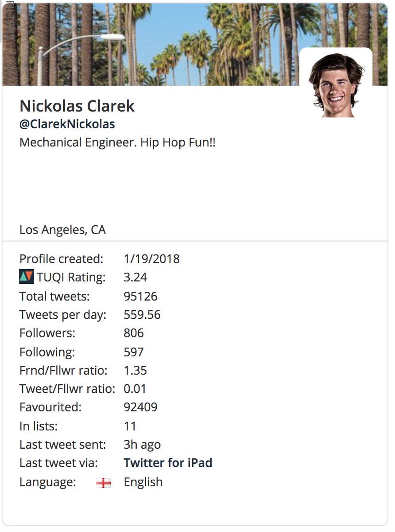Click the England flag icon beside Language
Viewport: 395px width, 532px height.
click(103, 483)
